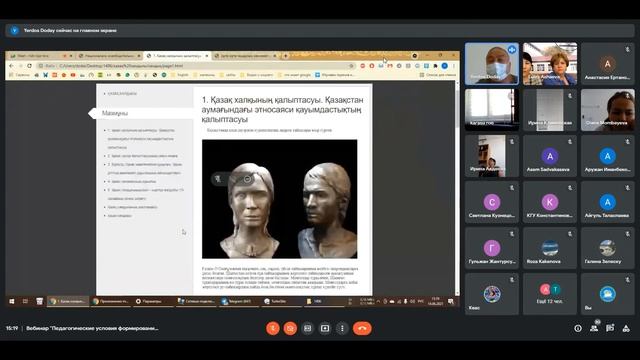Open first contents link in sidebar list
The width and height of the screenshot is (640, 360).
(x=141, y=138)
